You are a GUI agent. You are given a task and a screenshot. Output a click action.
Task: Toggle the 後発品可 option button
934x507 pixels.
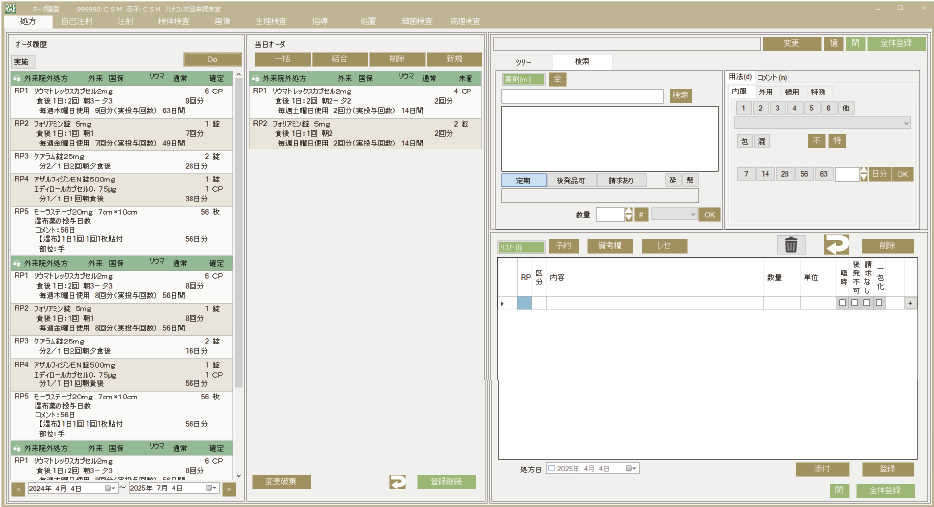[x=571, y=180]
